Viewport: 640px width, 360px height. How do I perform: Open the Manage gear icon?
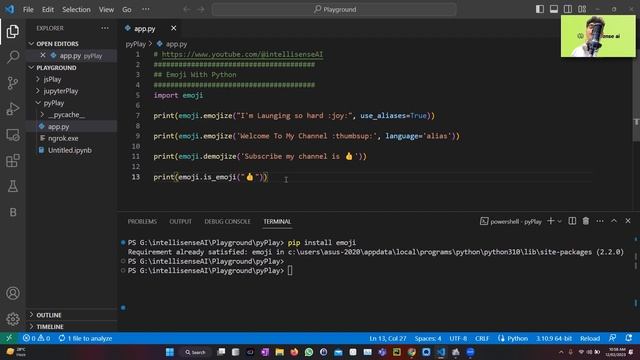pos(13,319)
